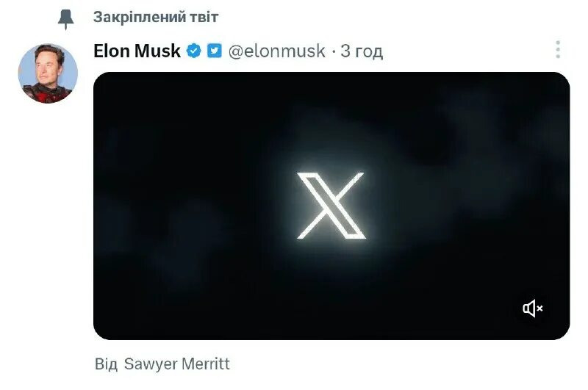Screen dimensions: 588x390
Task: Click the "Закріплений твіт" label
Action: (156, 17)
